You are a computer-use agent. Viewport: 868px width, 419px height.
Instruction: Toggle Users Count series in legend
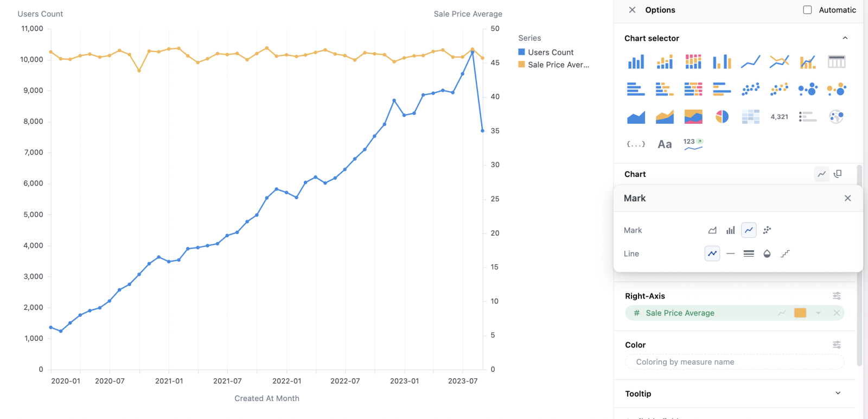550,52
